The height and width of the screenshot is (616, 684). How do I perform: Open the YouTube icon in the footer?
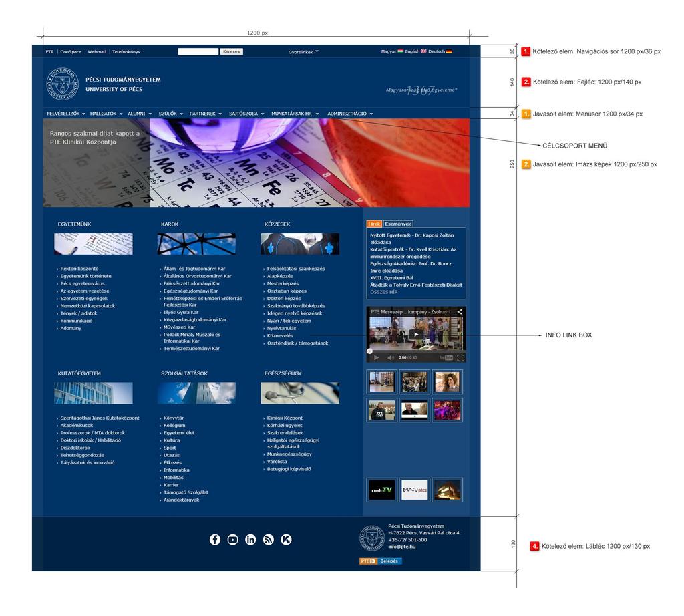(233, 540)
